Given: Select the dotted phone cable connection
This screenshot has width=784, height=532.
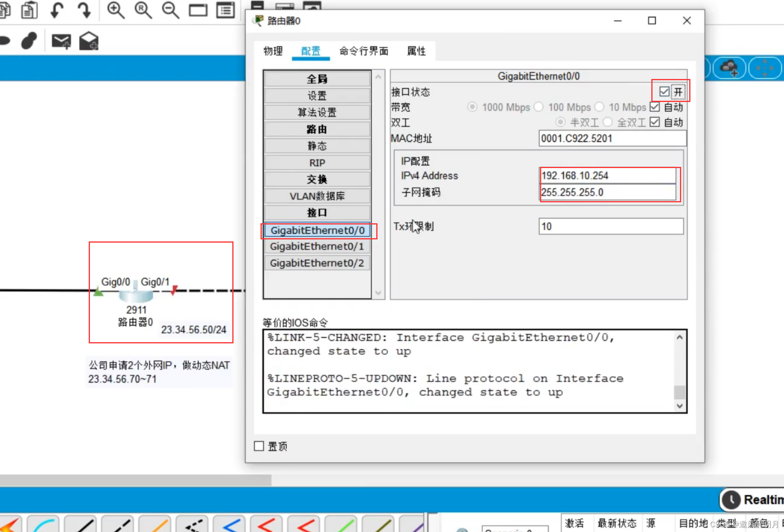Looking at the screenshot, I should click(192, 524).
